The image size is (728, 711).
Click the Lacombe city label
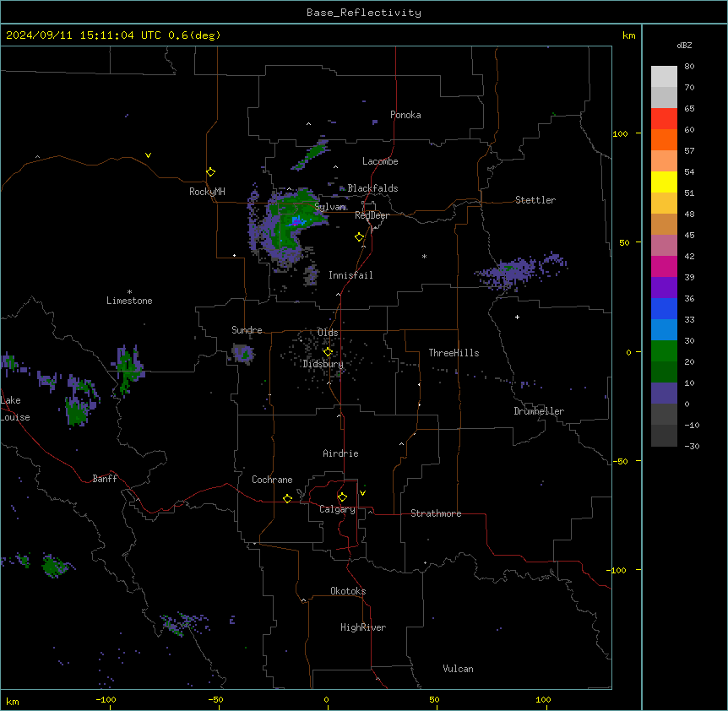coord(380,161)
